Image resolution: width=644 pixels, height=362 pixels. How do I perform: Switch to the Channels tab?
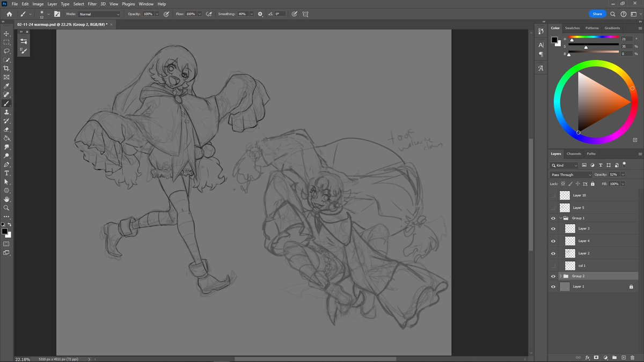574,154
